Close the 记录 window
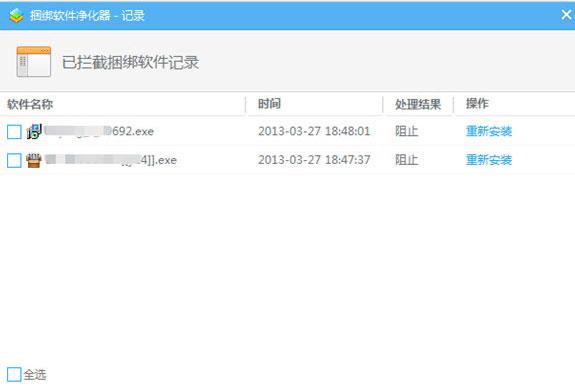The height and width of the screenshot is (389, 575). (x=566, y=15)
